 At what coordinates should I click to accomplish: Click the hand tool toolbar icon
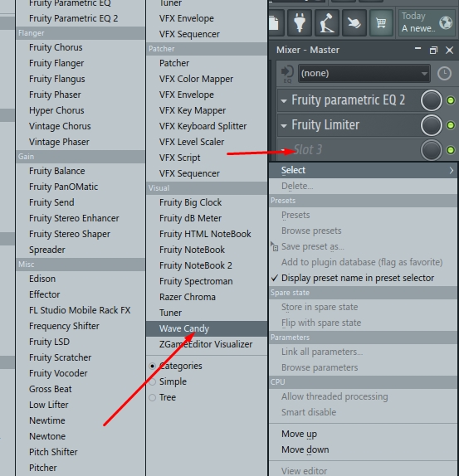coord(354,22)
